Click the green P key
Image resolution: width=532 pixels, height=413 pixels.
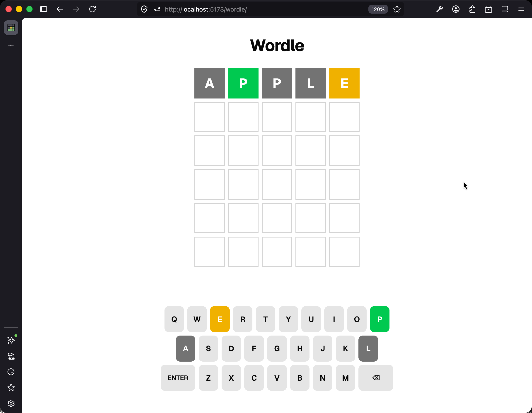coord(380,319)
